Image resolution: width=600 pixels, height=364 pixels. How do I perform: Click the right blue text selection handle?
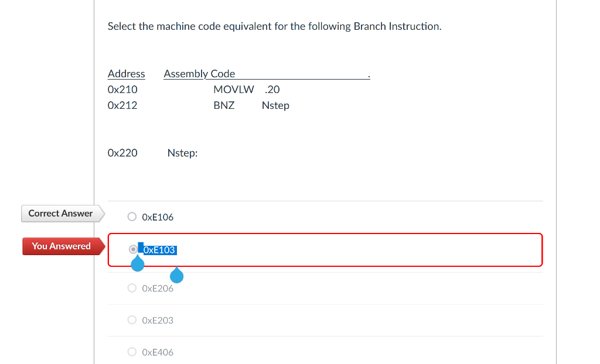177,275
